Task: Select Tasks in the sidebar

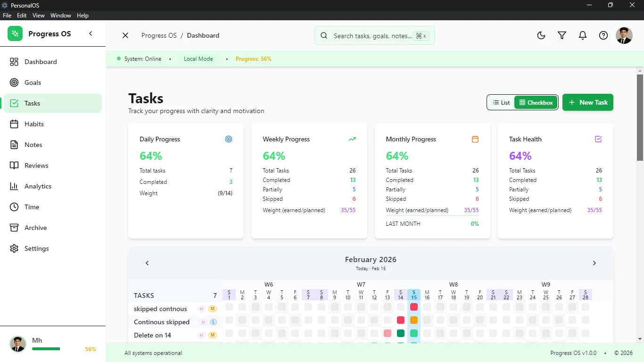Action: pyautogui.click(x=53, y=103)
